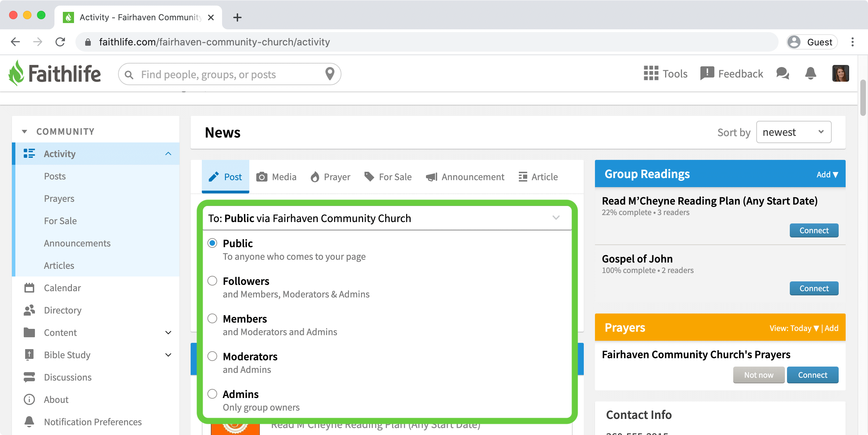This screenshot has width=868, height=435.
Task: Connect to Gospel of John reading
Action: [814, 288]
